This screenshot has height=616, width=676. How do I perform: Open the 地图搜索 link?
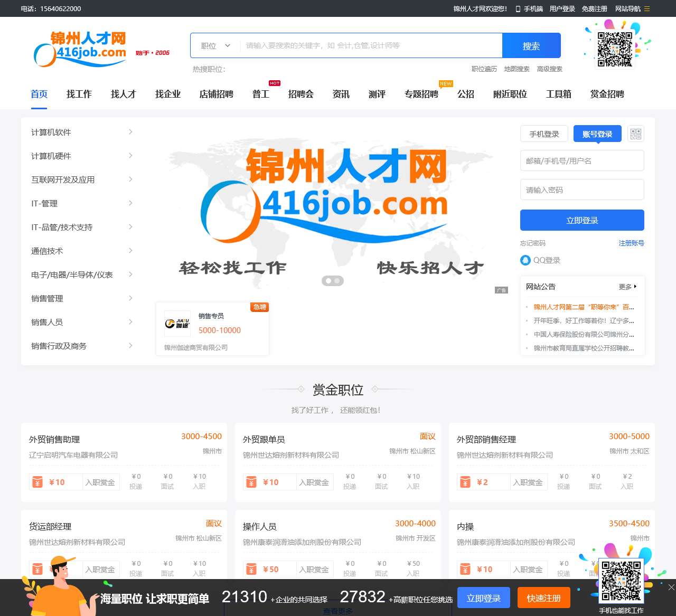click(517, 69)
